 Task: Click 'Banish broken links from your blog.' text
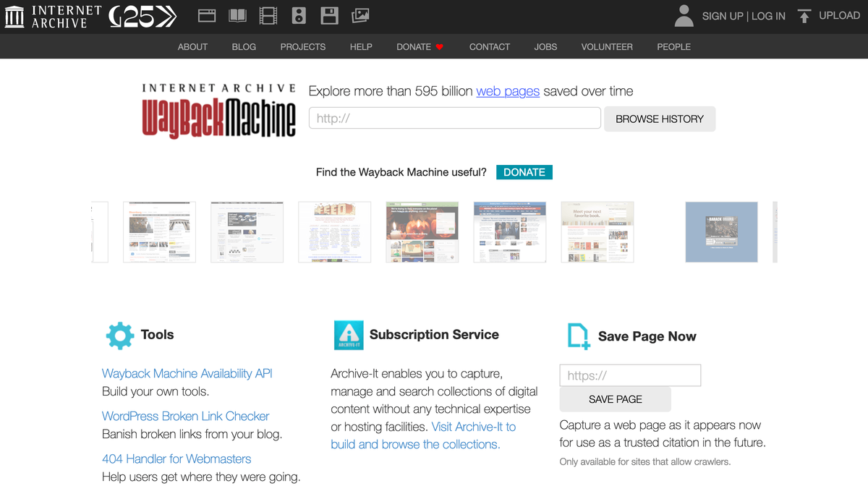[192, 435]
